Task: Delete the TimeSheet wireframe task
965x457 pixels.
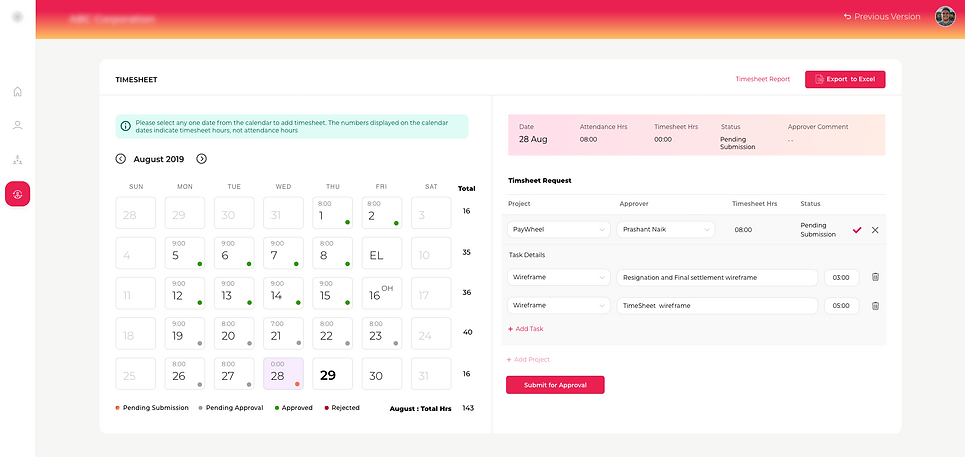Action: pyautogui.click(x=875, y=305)
